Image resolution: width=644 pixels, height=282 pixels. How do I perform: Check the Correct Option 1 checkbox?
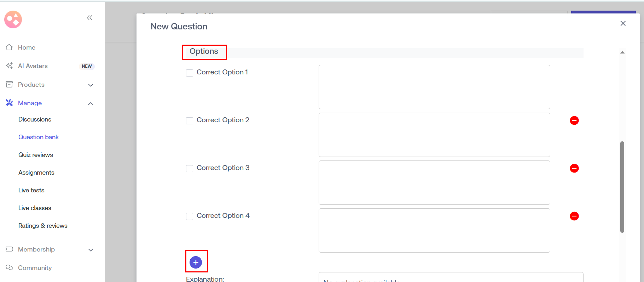[190, 73]
